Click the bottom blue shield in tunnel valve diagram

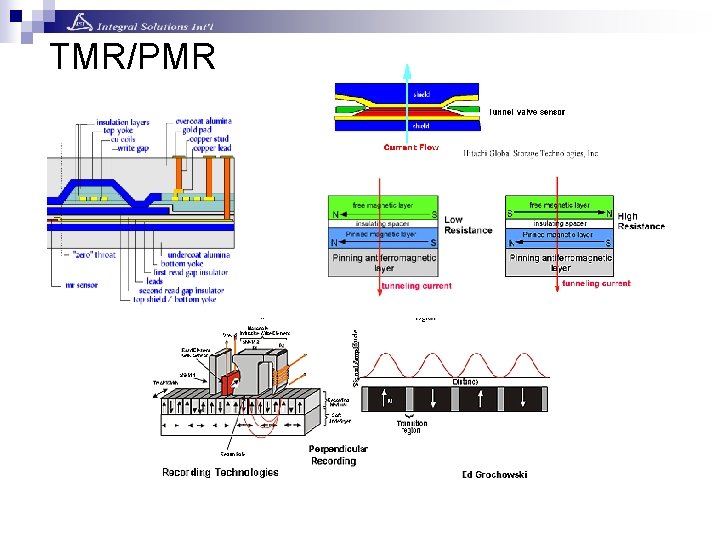407,125
